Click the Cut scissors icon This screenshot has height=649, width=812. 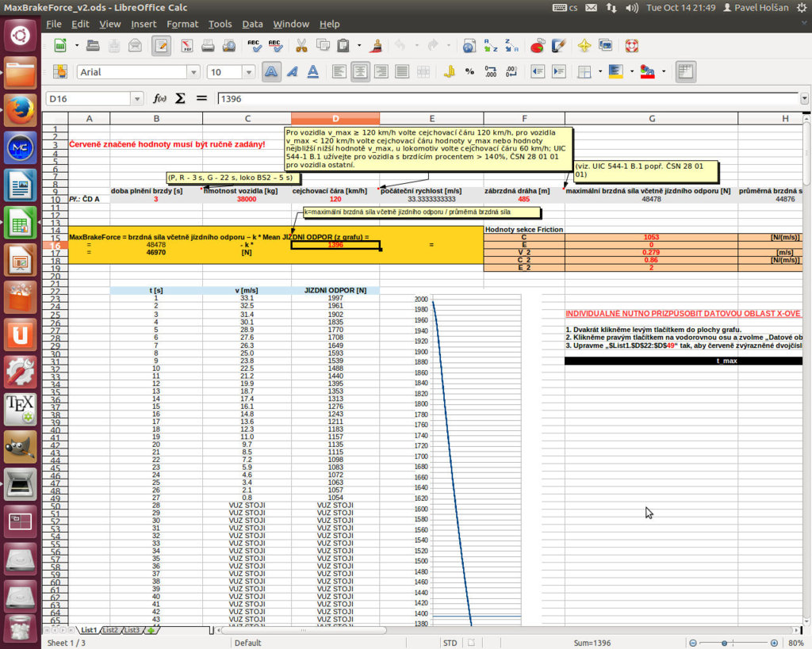(301, 45)
